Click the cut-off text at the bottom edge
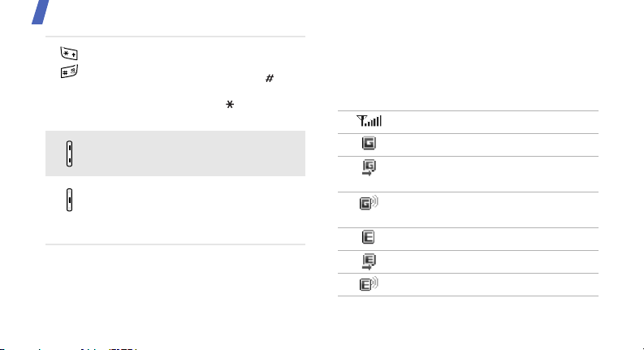This screenshot has height=350, width=644. pyautogui.click(x=68, y=348)
